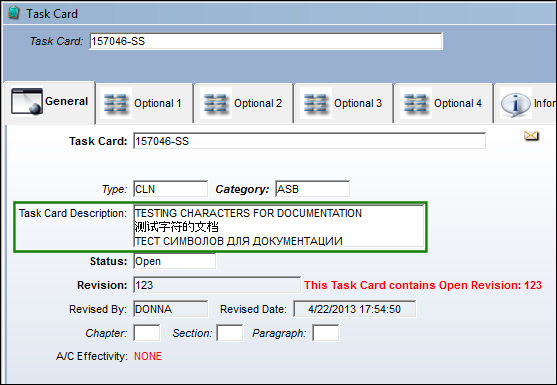557x385 pixels.
Task: Click the 'Section:' label
Action: [192, 333]
